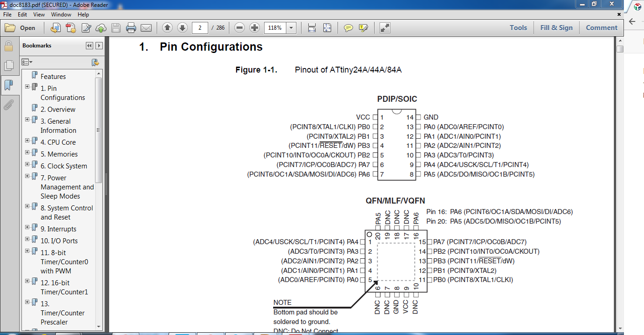Print the document using printer icon

(x=131, y=28)
